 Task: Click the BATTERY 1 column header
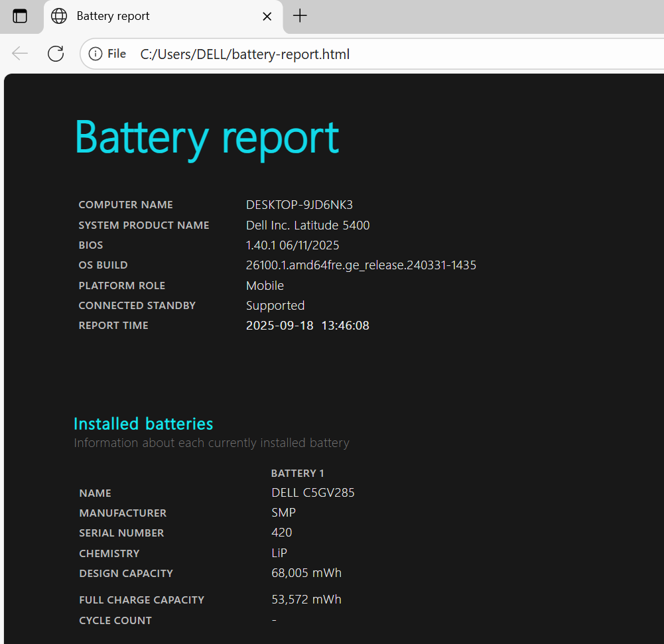click(297, 474)
